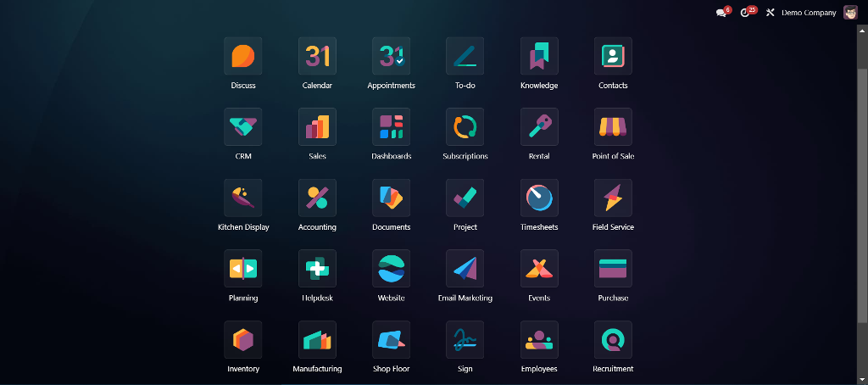Click the Point of Sale icon
The width and height of the screenshot is (868, 385).
[613, 127]
